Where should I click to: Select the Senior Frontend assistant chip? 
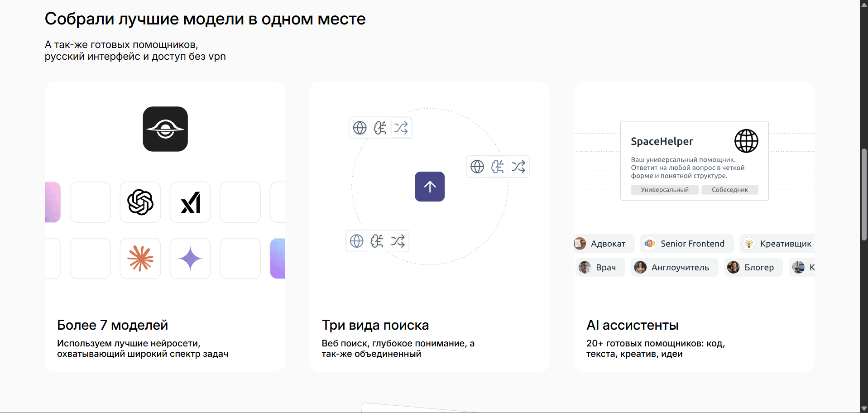(686, 244)
